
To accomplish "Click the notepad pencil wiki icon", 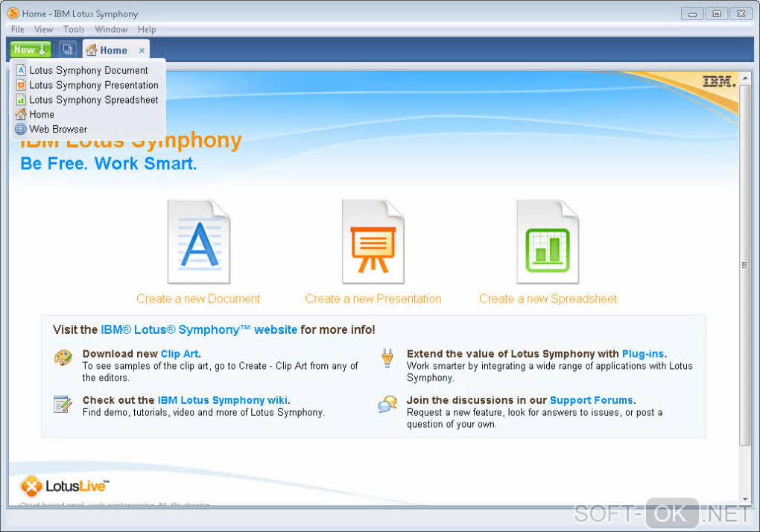I will pyautogui.click(x=63, y=405).
